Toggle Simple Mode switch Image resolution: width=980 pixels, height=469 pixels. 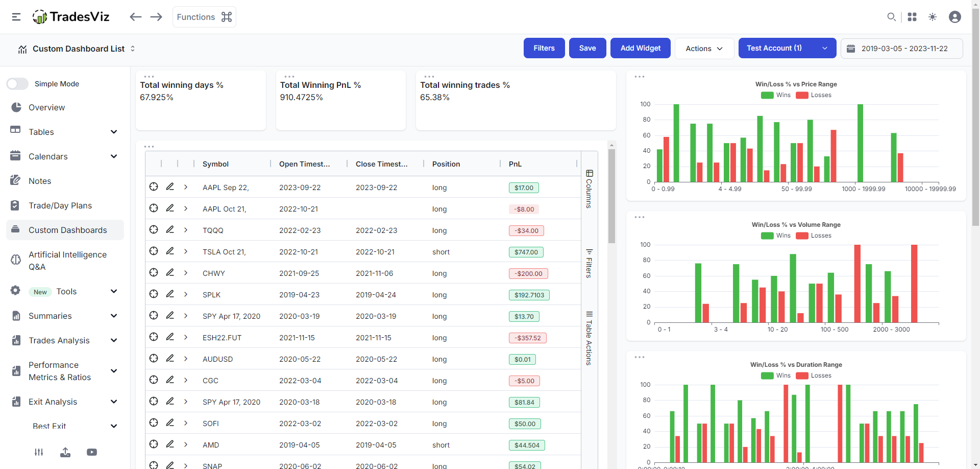(18, 84)
